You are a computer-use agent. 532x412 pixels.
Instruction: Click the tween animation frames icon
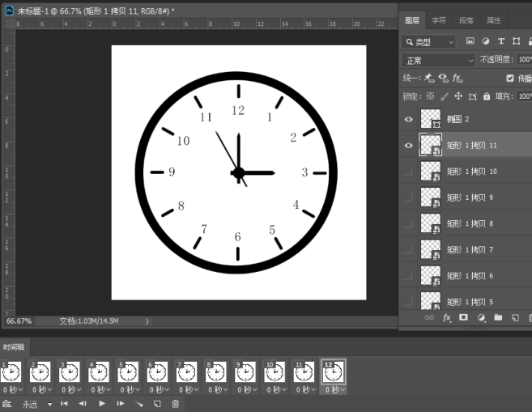139,403
